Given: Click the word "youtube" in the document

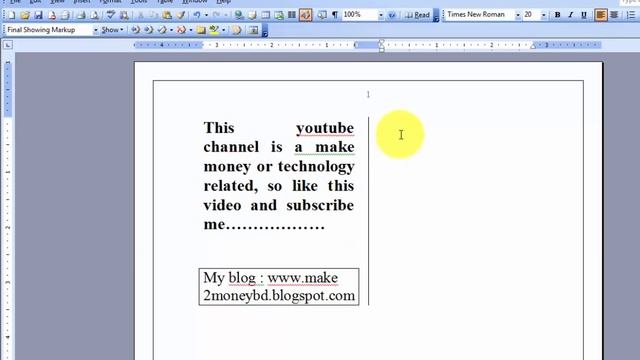Looking at the screenshot, I should [x=325, y=128].
